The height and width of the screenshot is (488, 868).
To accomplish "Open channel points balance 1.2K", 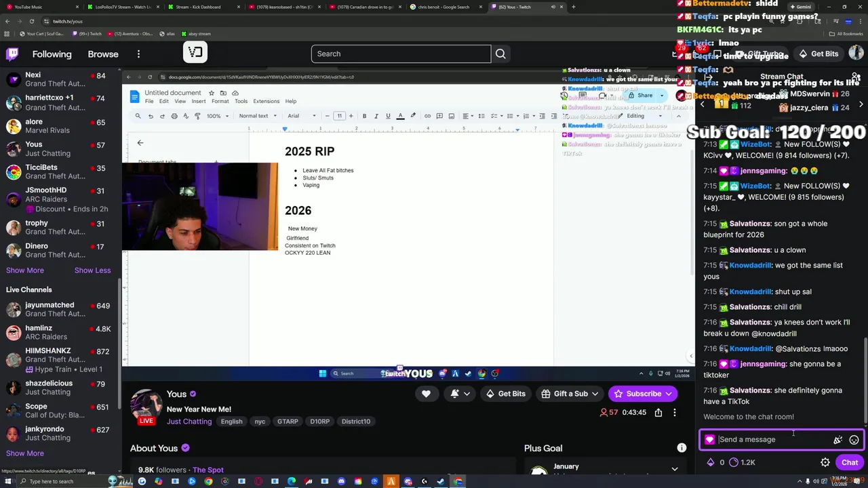I will pyautogui.click(x=742, y=462).
